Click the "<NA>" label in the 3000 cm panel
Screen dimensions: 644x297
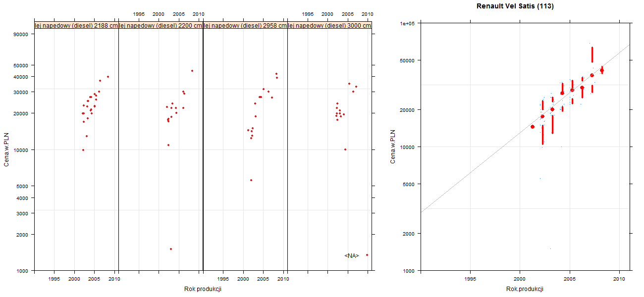(351, 256)
